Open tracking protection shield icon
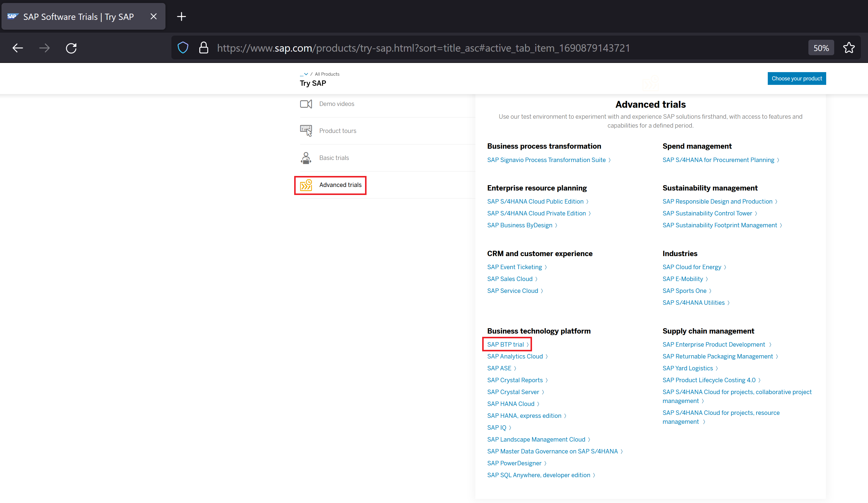 (183, 48)
